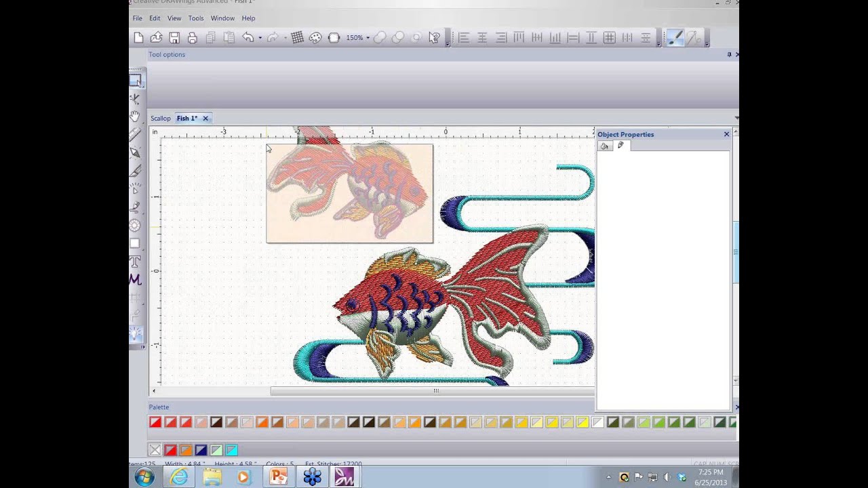The width and height of the screenshot is (868, 488).
Task: Click the Align right icon
Action: tap(500, 38)
